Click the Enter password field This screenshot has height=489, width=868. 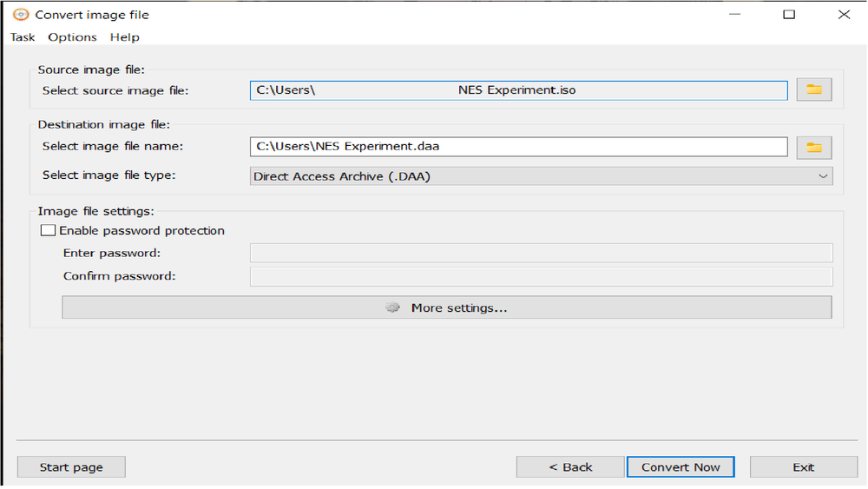541,253
